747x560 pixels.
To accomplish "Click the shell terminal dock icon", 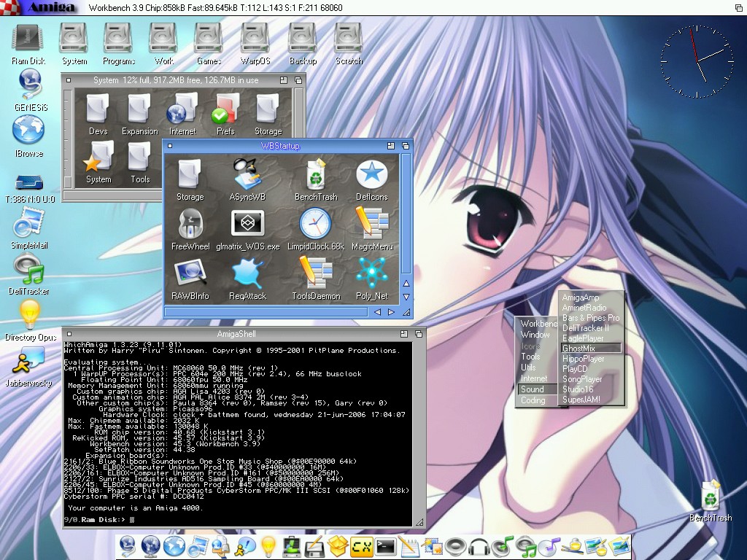I will 385,547.
